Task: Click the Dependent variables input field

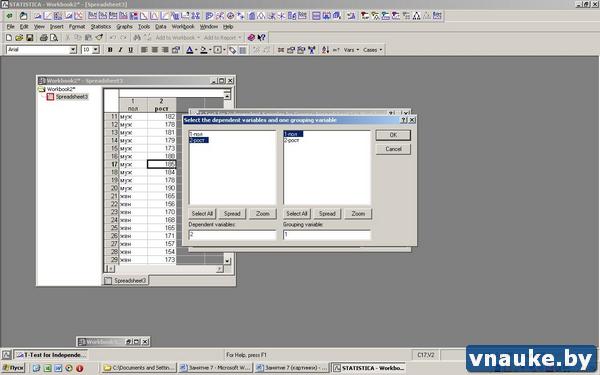Action: (x=232, y=235)
